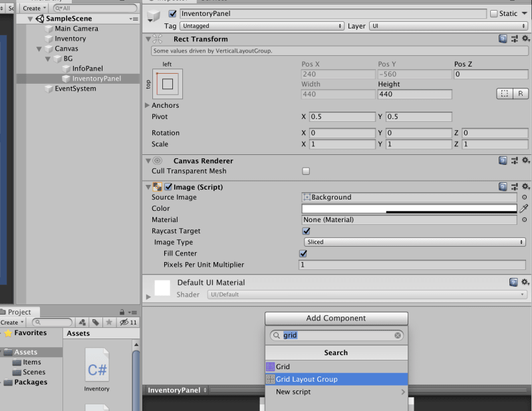Select Main Camera in the Hierarchy
Screen dimensions: 532x411
76,29
